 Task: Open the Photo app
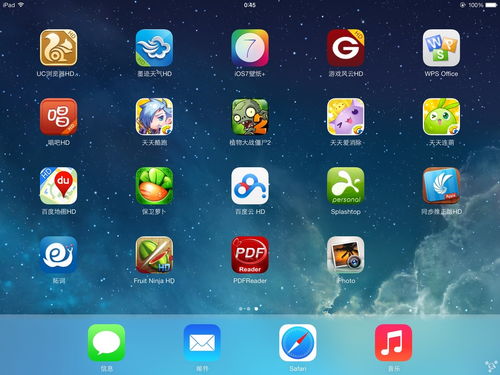tap(346, 255)
